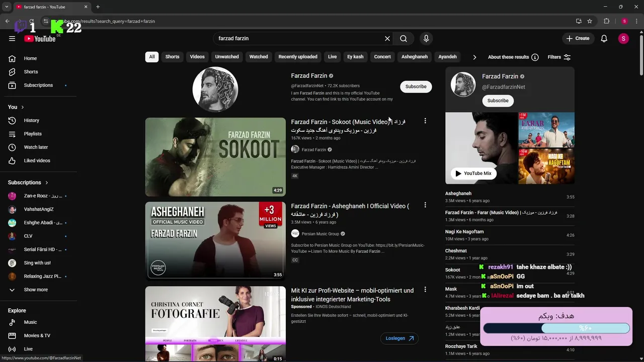Submit search with the magnifier icon

[404, 38]
